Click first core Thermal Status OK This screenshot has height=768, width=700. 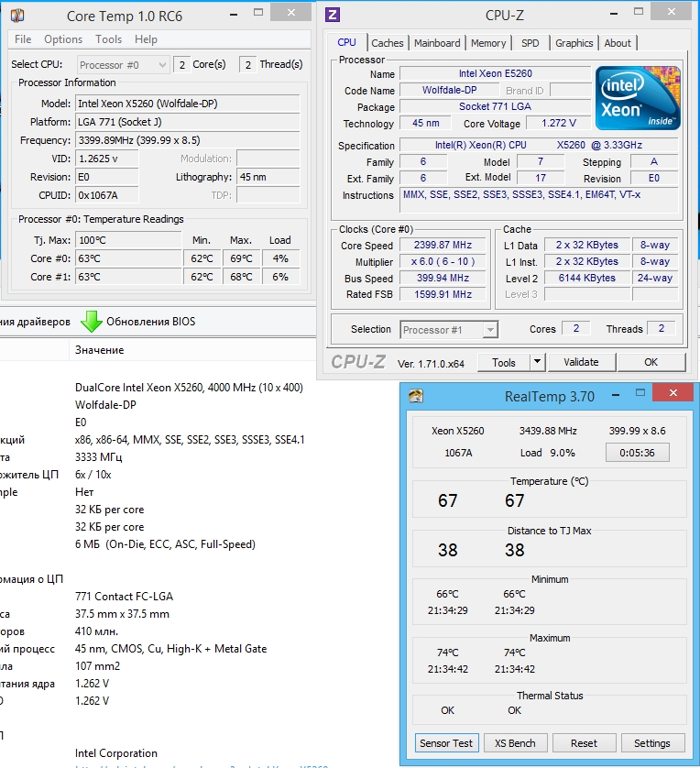coord(447,710)
